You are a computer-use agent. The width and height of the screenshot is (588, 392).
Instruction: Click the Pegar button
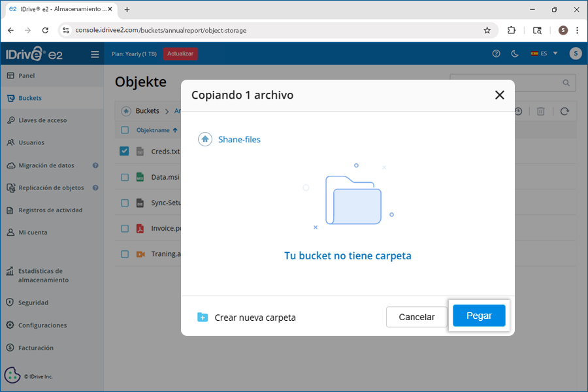click(479, 316)
